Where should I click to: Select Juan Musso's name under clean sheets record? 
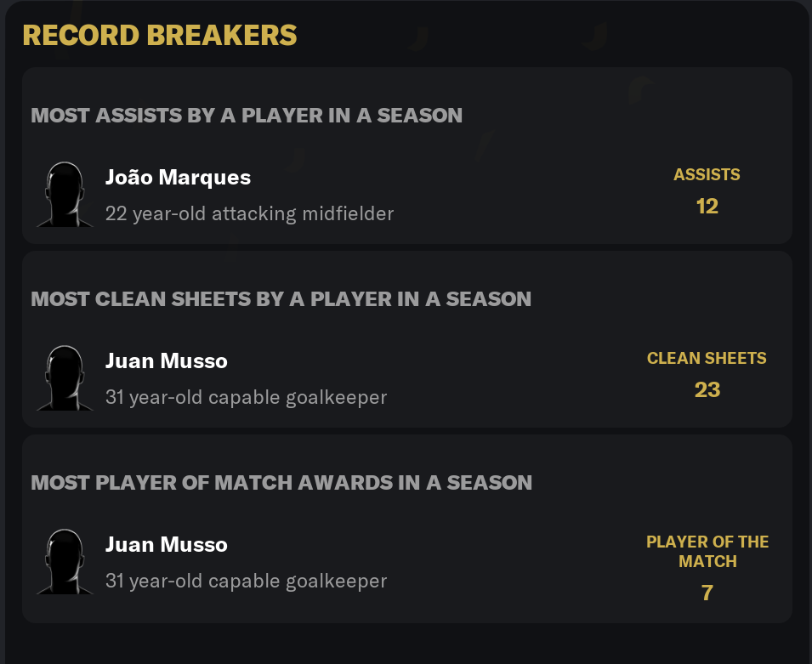pos(166,360)
